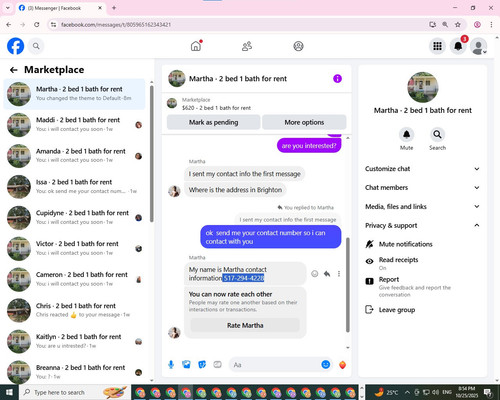This screenshot has height=400, width=500.
Task: Reply to Martha's contact information message
Action: (327, 274)
